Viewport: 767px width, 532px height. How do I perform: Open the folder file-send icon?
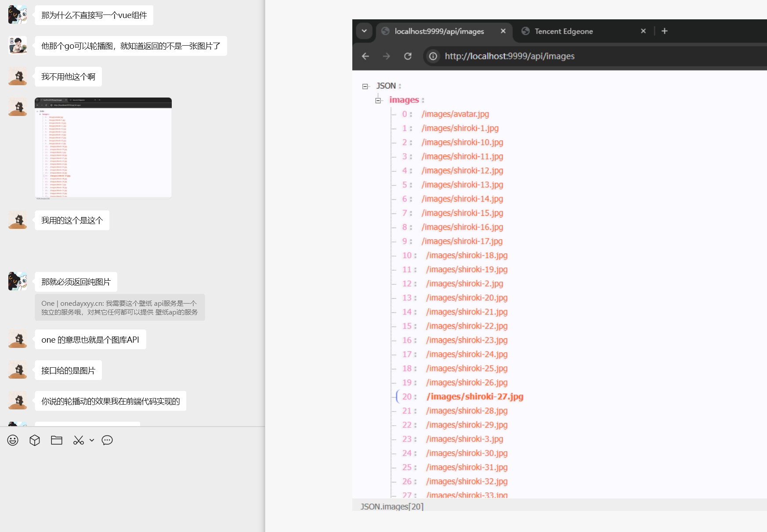pyautogui.click(x=57, y=440)
